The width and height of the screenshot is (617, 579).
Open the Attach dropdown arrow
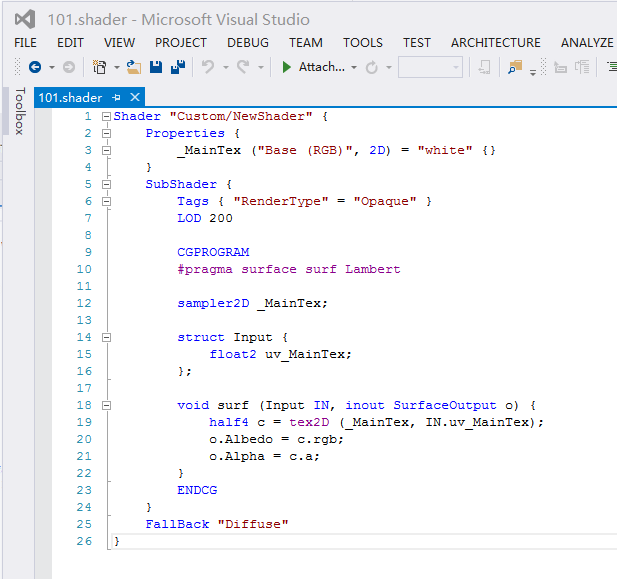click(354, 68)
